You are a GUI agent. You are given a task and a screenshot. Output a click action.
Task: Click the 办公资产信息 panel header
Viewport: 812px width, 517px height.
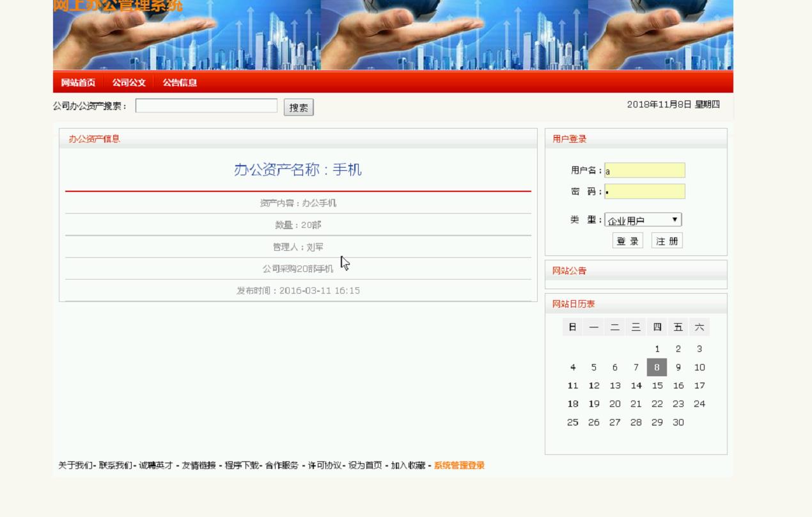[x=298, y=139]
